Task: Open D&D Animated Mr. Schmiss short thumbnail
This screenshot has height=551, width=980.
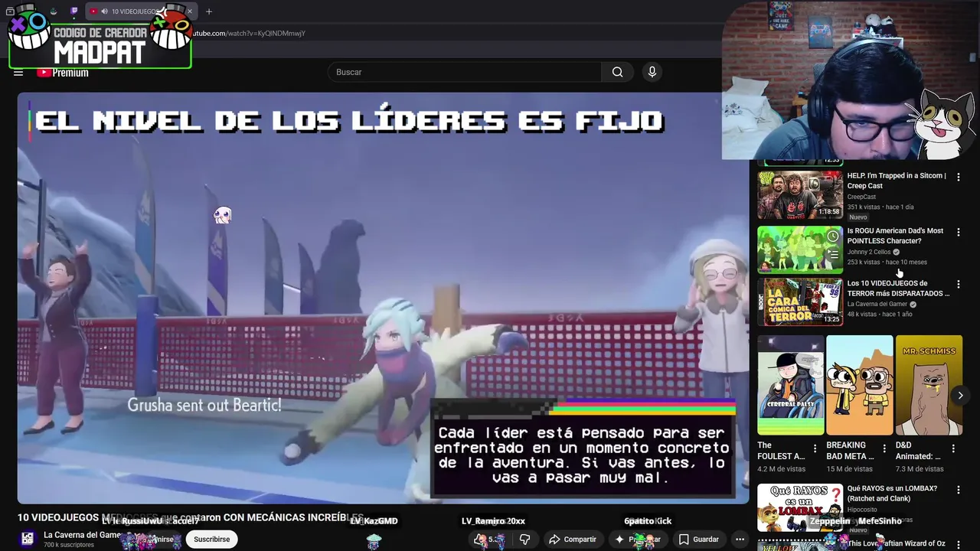Action: 929,385
